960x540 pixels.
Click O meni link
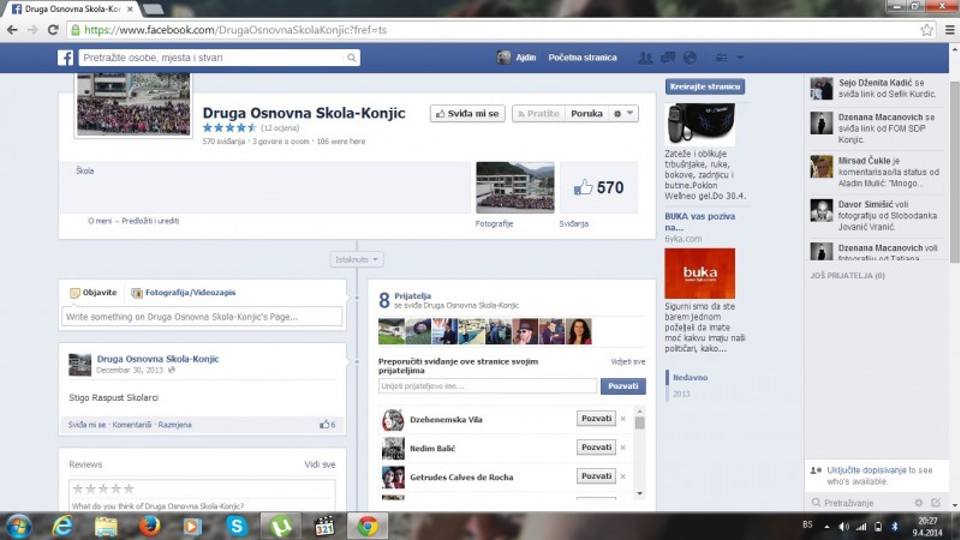coord(100,221)
